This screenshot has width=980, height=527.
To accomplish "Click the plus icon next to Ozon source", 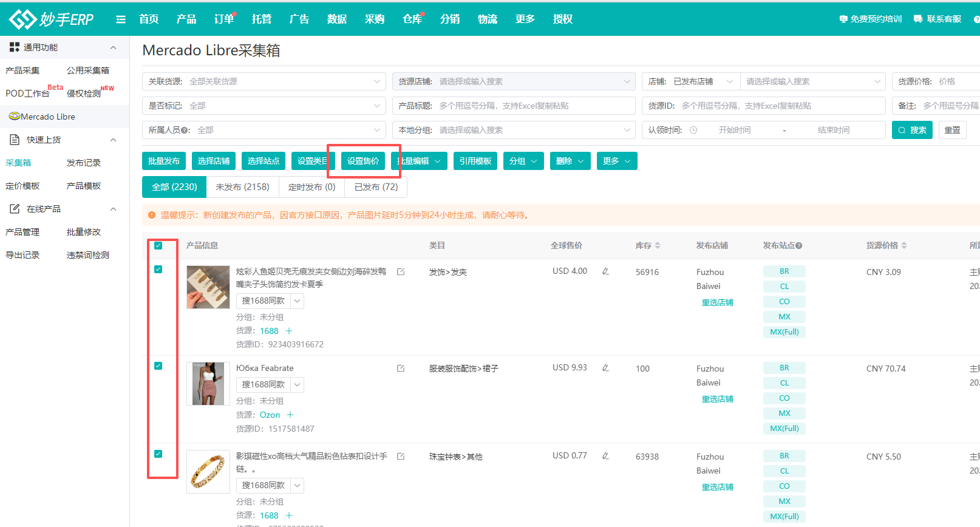I will (290, 415).
